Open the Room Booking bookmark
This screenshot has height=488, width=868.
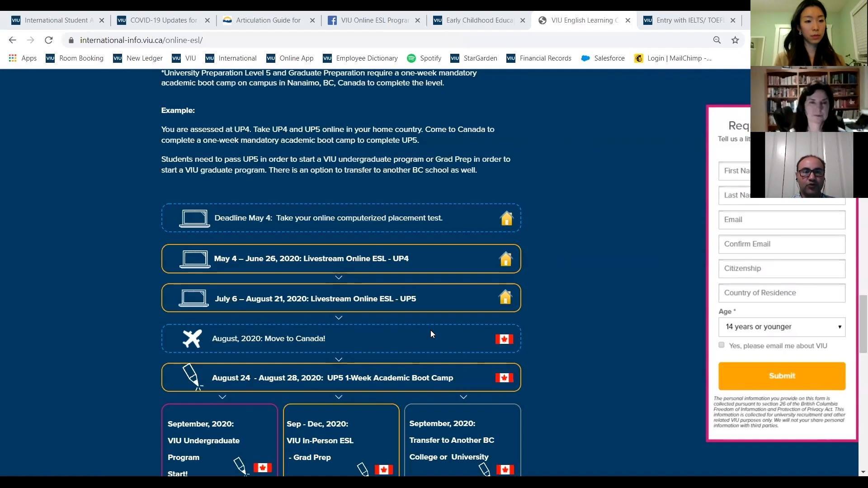75,58
